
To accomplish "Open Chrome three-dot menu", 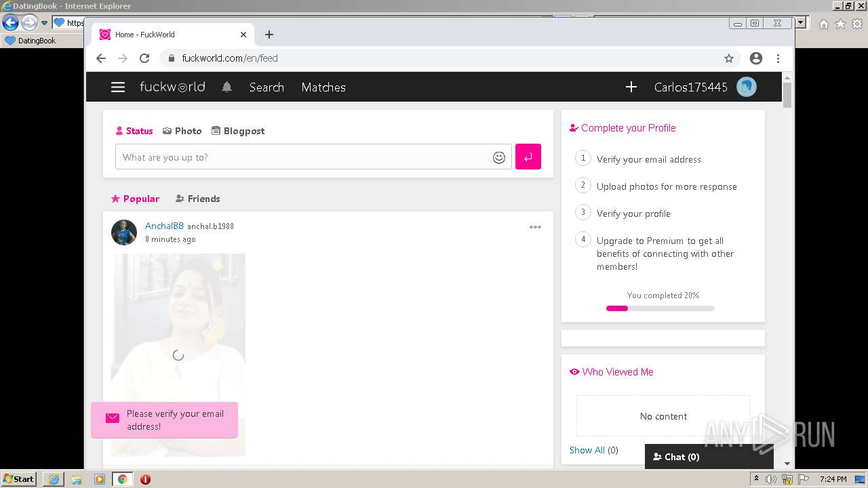I will (x=778, y=58).
